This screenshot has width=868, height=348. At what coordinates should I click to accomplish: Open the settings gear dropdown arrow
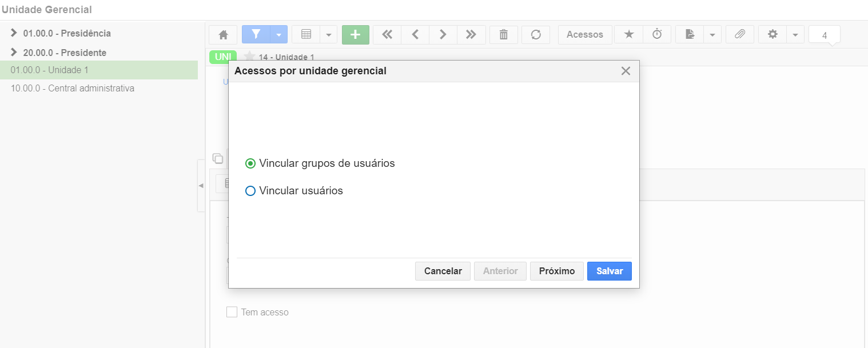[795, 35]
